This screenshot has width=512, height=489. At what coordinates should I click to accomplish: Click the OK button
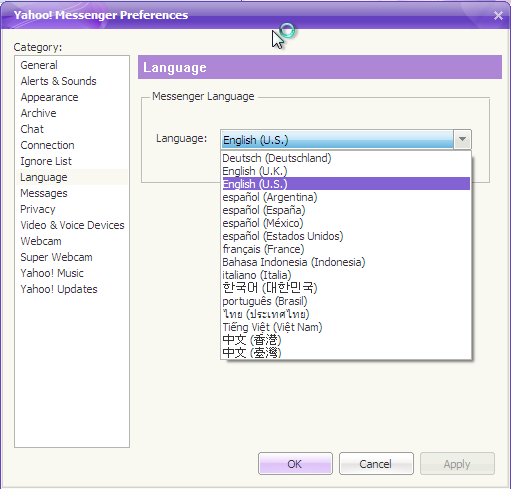point(295,464)
